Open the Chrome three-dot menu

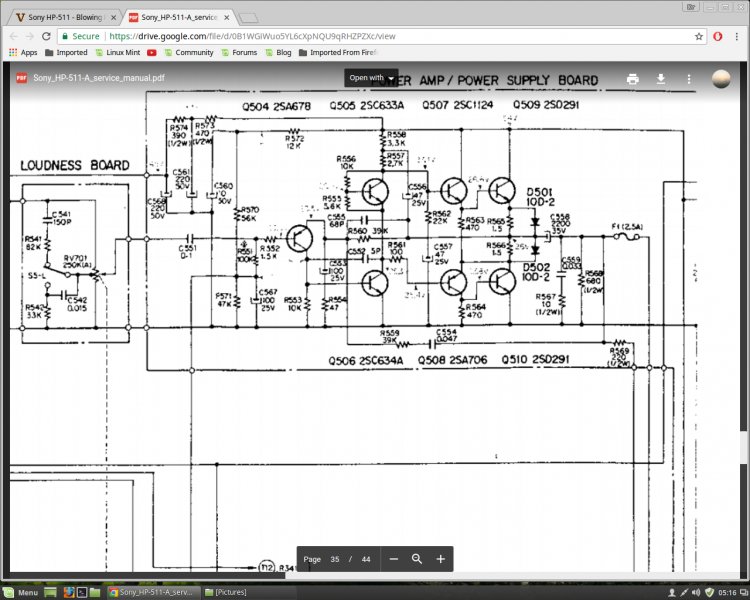click(737, 35)
